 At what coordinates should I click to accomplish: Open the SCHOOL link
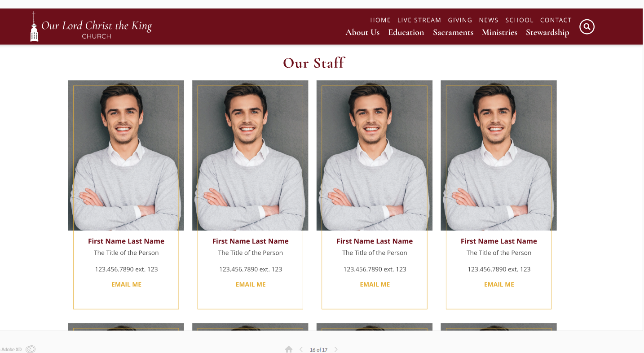tap(519, 20)
